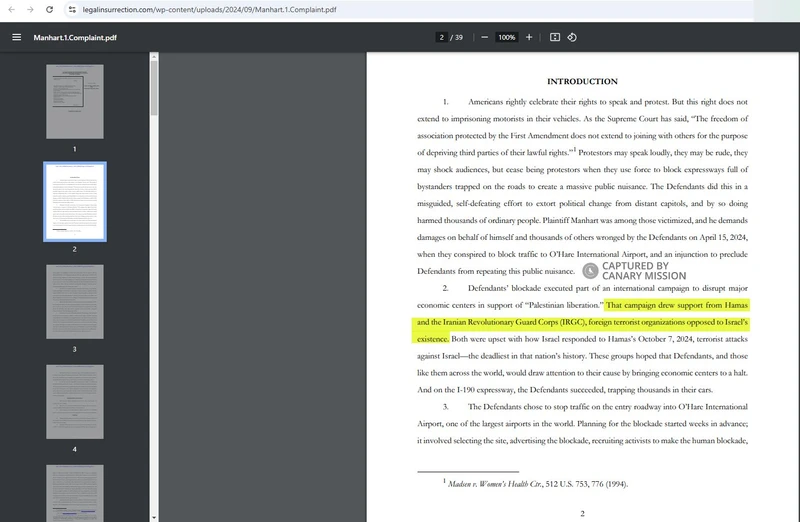Click the Madsen v. Women's Health Ctr. footnote
The image size is (800, 522).
pyautogui.click(x=535, y=484)
